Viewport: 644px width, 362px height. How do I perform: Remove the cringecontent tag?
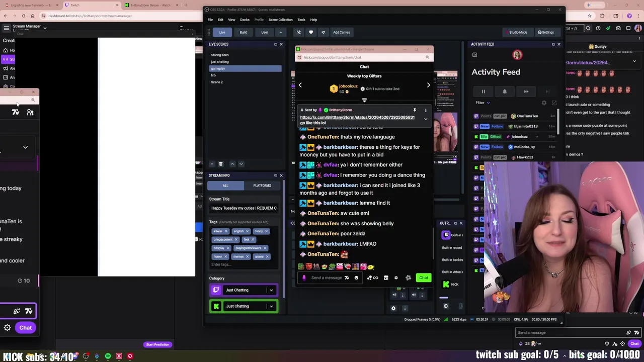[x=236, y=240]
